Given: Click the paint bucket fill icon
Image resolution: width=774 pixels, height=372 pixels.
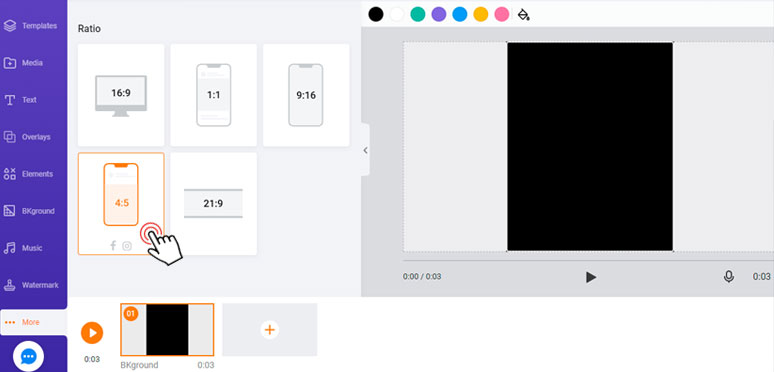Looking at the screenshot, I should [x=523, y=14].
